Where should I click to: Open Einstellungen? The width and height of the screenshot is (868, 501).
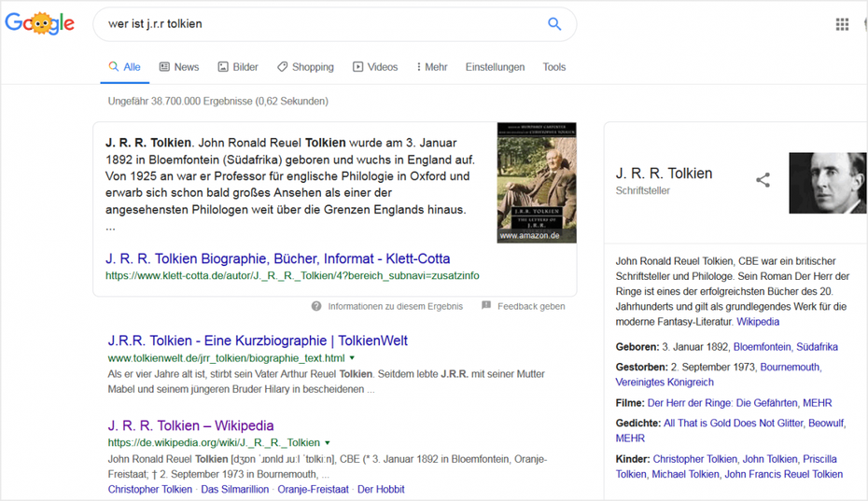click(x=495, y=67)
